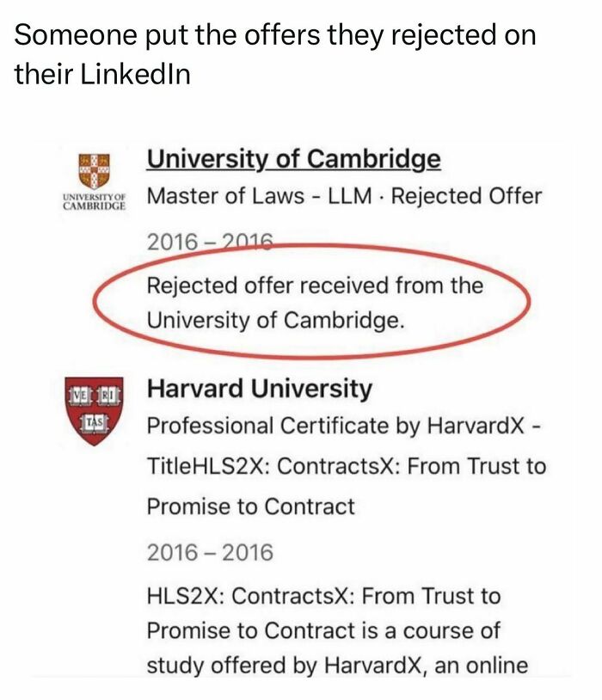The image size is (602, 700).
Task: Click the Harvard Veritas shield logo
Action: point(94,411)
